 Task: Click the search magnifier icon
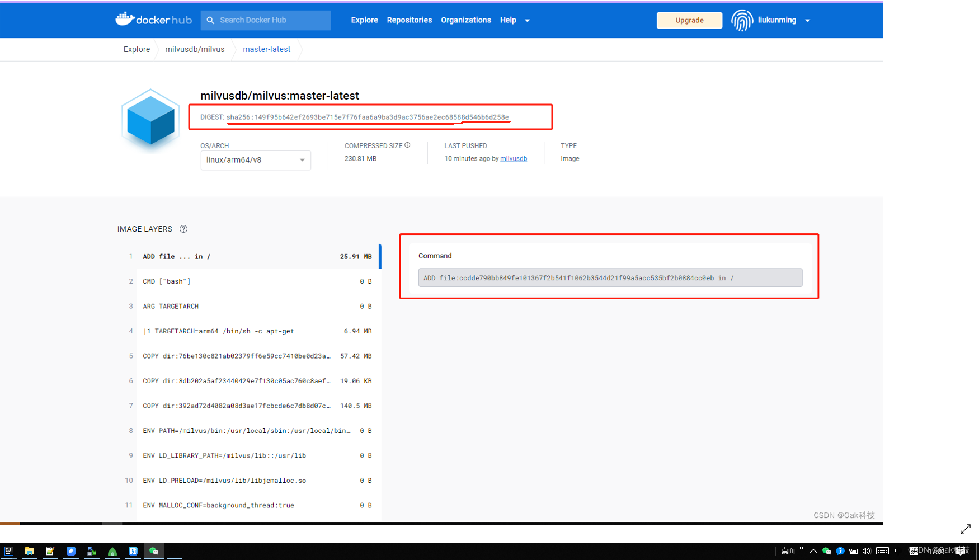coord(210,20)
